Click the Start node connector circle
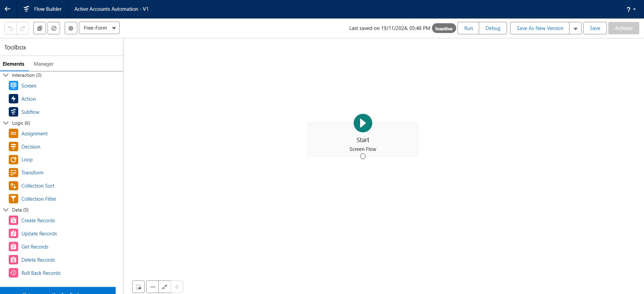644x294 pixels. click(363, 156)
